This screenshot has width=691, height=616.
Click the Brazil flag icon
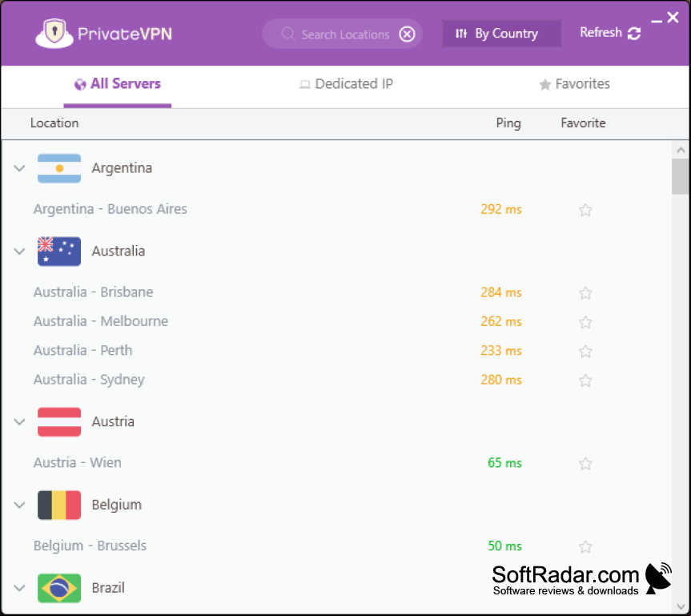coord(59,588)
